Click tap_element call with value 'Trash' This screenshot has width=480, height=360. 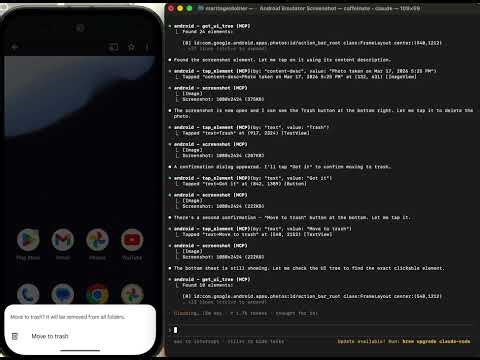click(251, 127)
